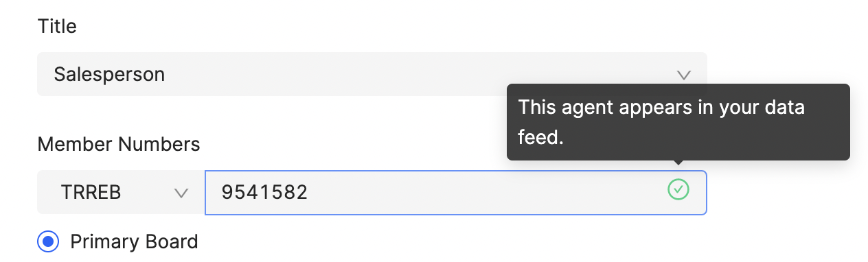This screenshot has width=868, height=262.
Task: Open the TRREB board selector dropdown
Action: (121, 193)
